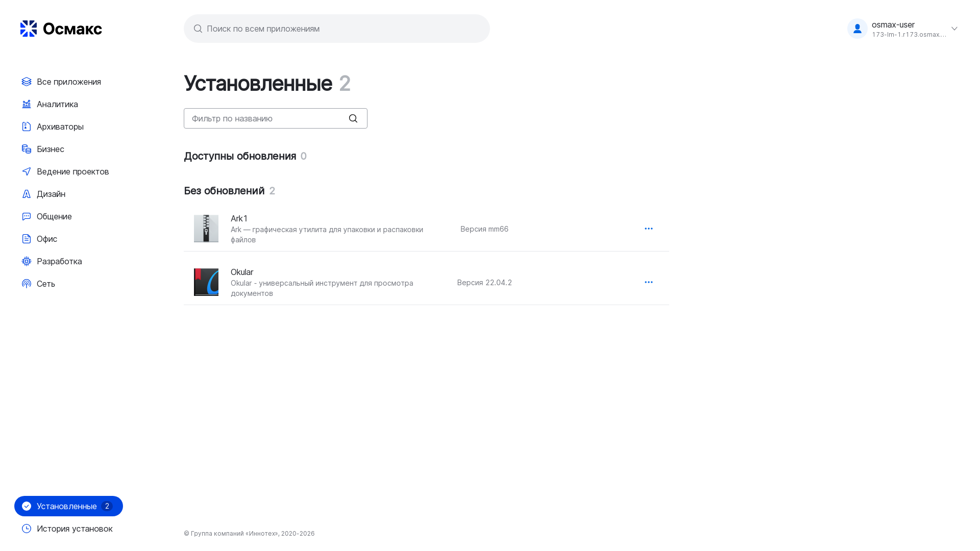The width and height of the screenshot is (980, 551).
Task: Open the Разработка gear icon
Action: click(x=26, y=261)
